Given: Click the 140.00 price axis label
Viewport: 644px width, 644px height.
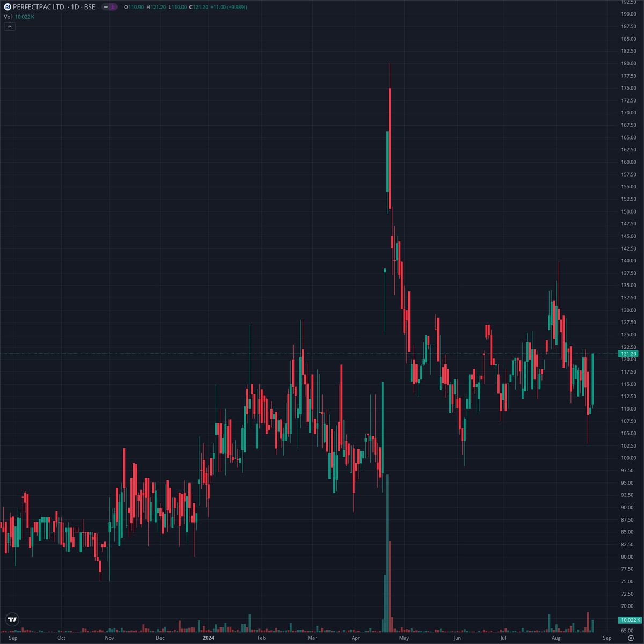Looking at the screenshot, I should [x=628, y=261].
